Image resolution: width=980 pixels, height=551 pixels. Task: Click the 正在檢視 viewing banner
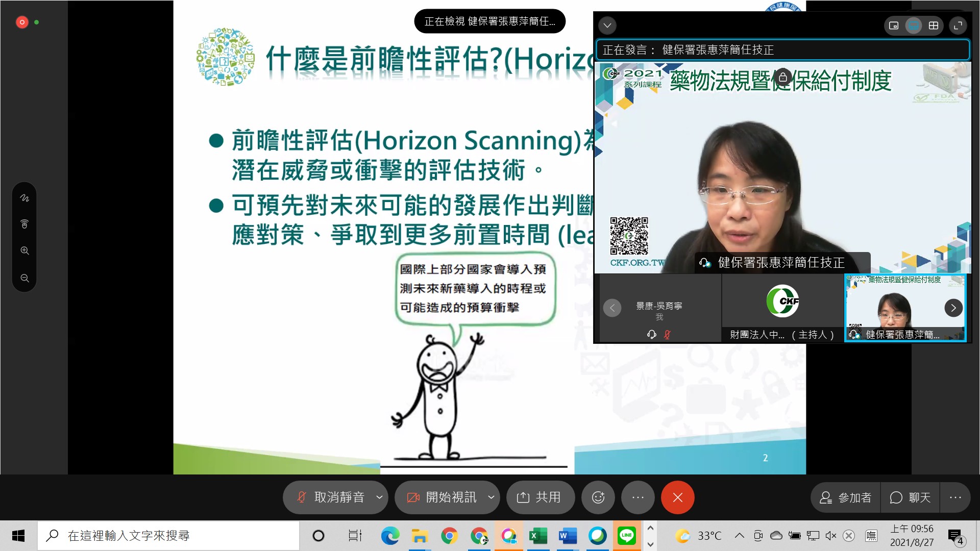tap(489, 21)
